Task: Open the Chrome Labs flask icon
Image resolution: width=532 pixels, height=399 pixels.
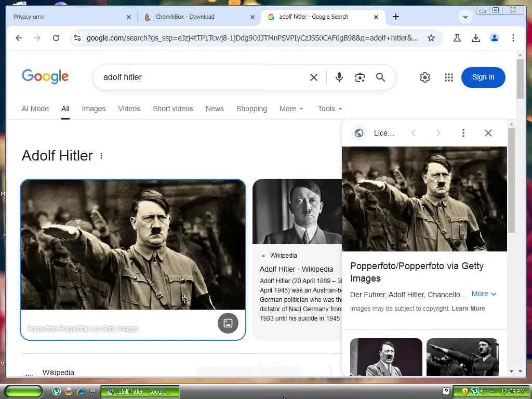Action: (457, 38)
